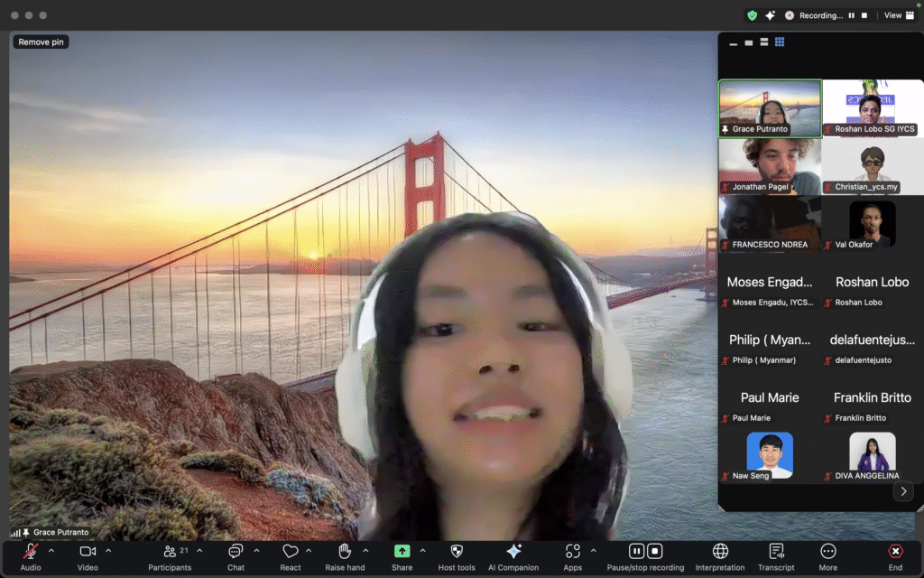Screen dimensions: 924x578
Task: Select FRANCESCO NDREA's video thumbnail
Action: [771, 224]
